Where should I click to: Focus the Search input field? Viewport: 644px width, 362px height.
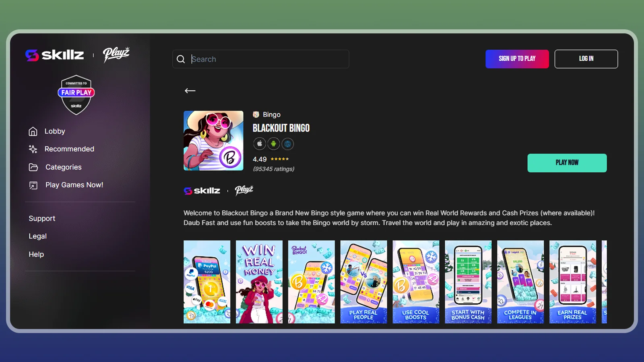(x=261, y=59)
